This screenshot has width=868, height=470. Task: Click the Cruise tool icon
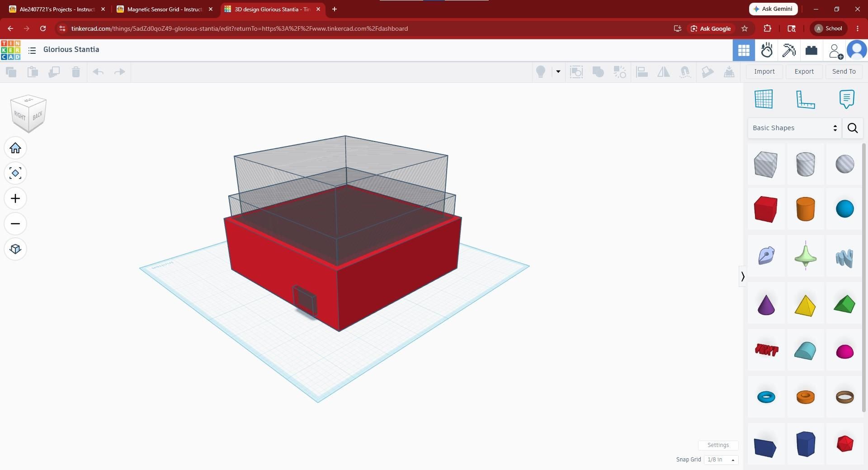coord(685,72)
